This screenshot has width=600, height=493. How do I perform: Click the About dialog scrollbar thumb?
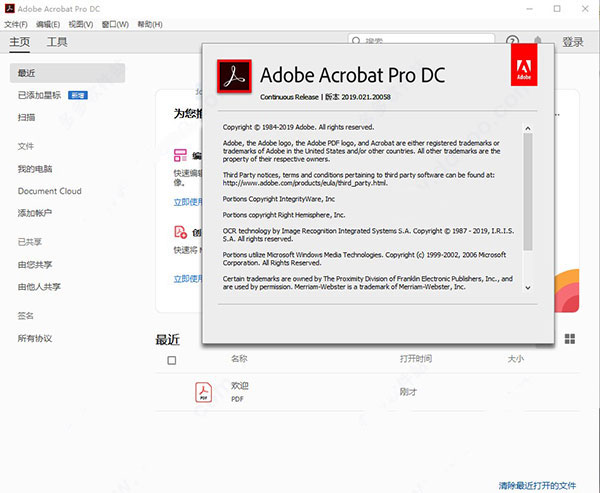click(528, 192)
